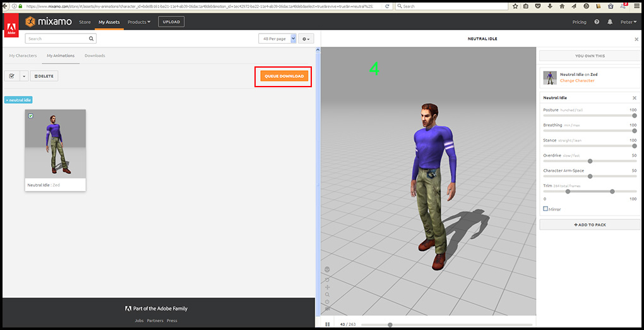Click the reset power icon in viewer
Viewport: 644px width, 330px height.
[x=327, y=302]
